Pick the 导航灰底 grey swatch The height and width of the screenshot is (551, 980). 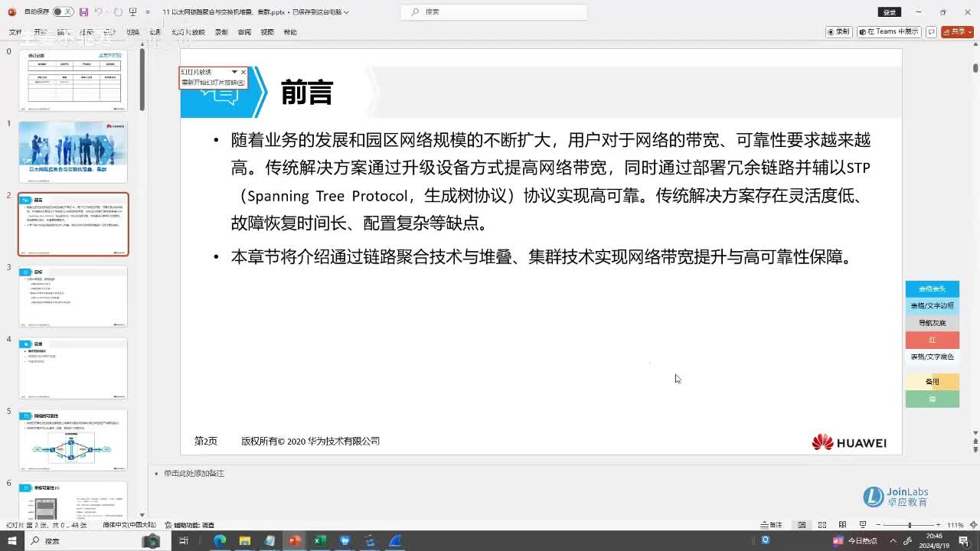click(x=932, y=323)
